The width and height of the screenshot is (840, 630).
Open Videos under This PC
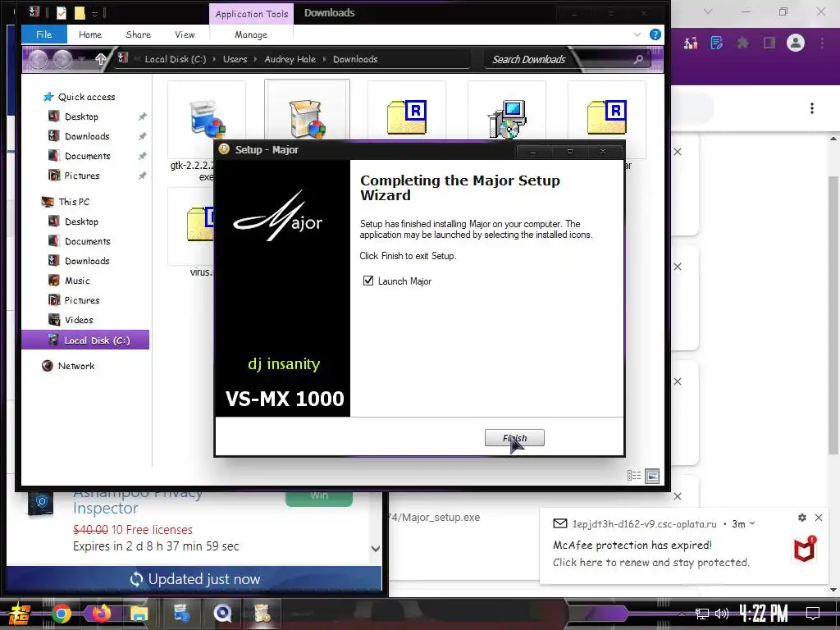79,320
